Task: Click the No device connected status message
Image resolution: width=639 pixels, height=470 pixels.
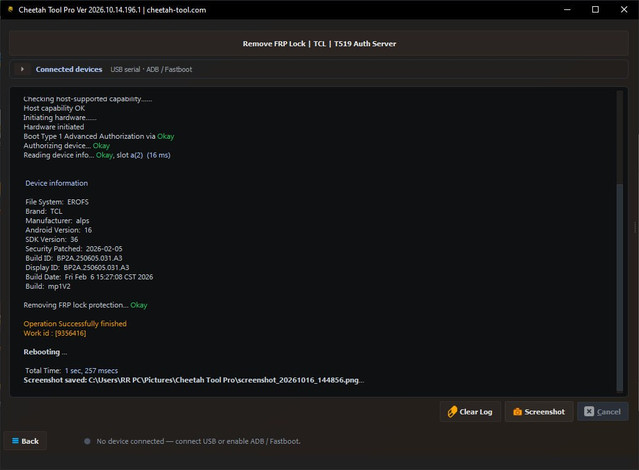Action: click(x=198, y=441)
